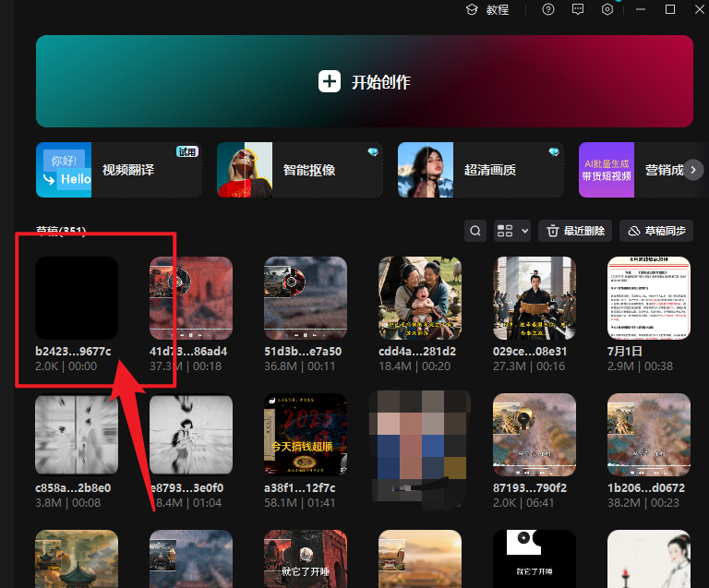Click the help question mark icon

(548, 9)
